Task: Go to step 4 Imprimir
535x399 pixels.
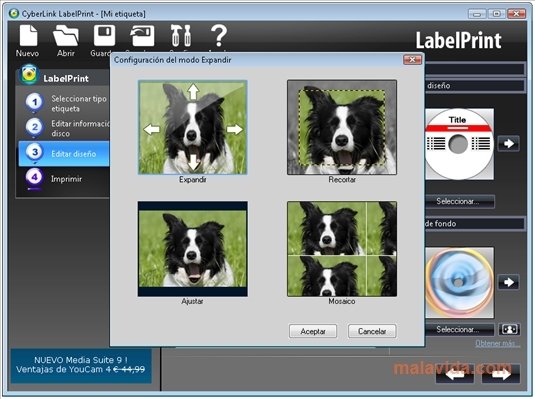Action: click(x=55, y=178)
